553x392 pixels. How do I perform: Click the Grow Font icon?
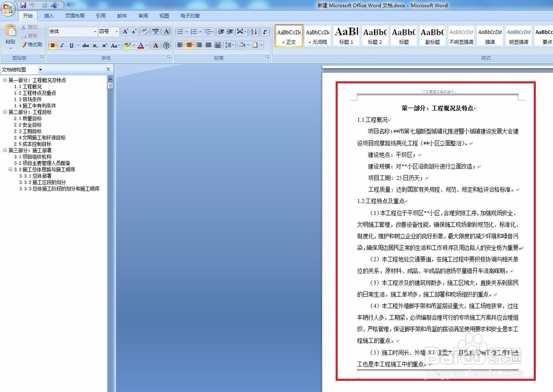(126, 31)
